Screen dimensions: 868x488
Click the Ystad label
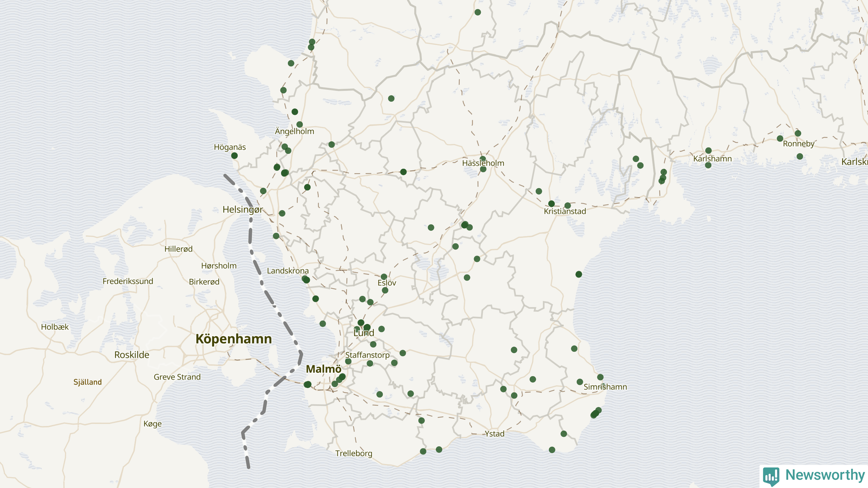(x=495, y=434)
